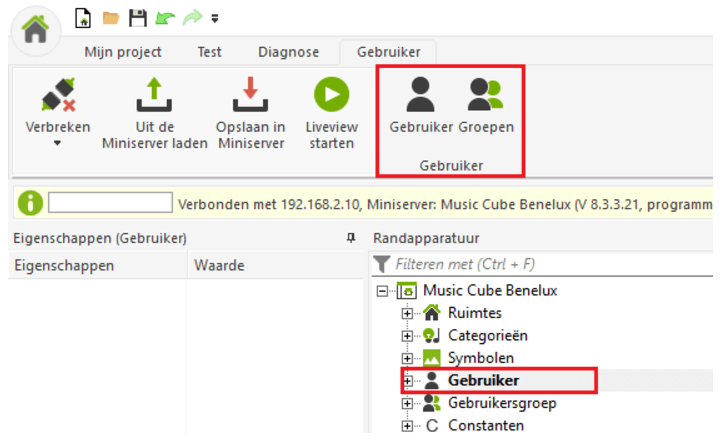This screenshot has width=727, height=448.
Task: Expand the Ruimtes tree node
Action: coord(408,313)
